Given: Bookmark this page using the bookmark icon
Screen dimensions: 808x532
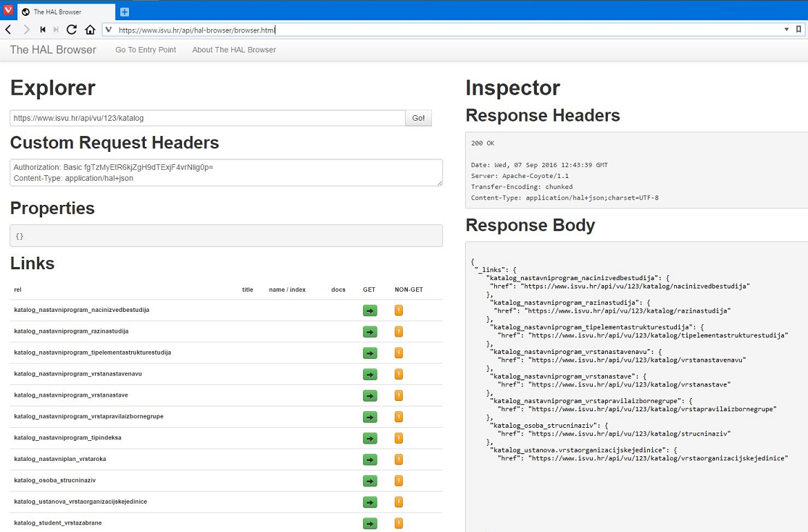Looking at the screenshot, I should (x=799, y=30).
